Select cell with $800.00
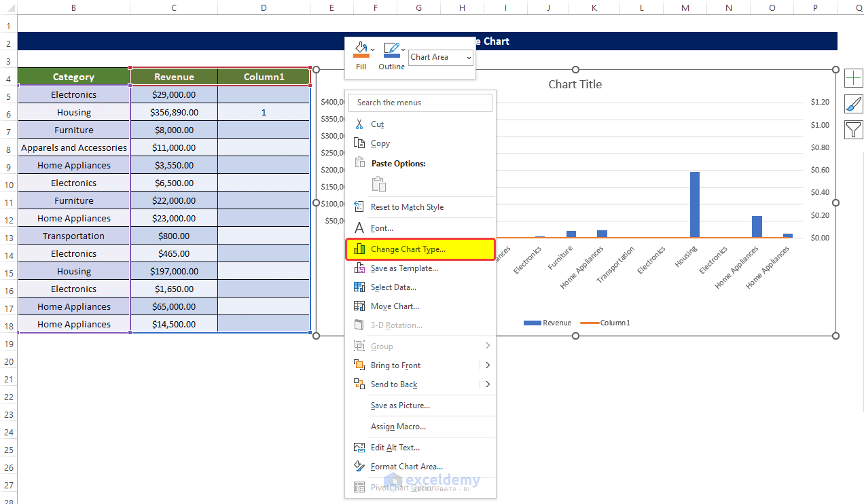The height and width of the screenshot is (504, 864). (174, 236)
